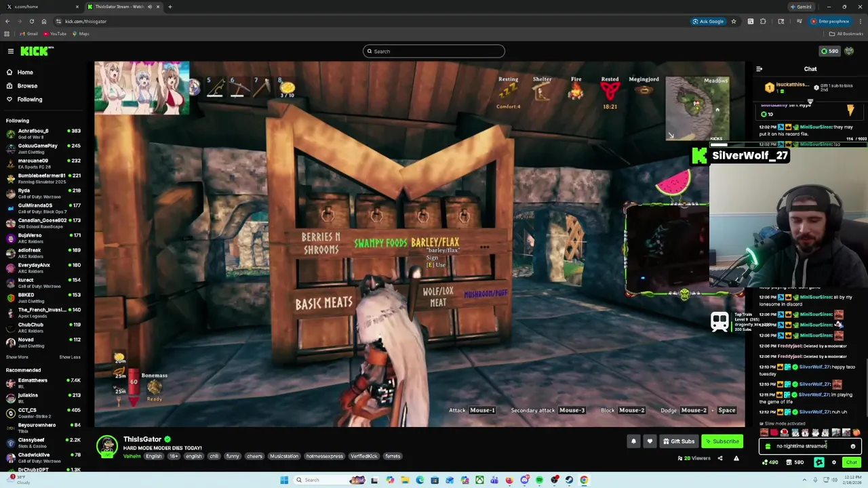Screen dimensions: 868x488
Task: Close the ThisIsGator Stream tab
Action: (158, 7)
